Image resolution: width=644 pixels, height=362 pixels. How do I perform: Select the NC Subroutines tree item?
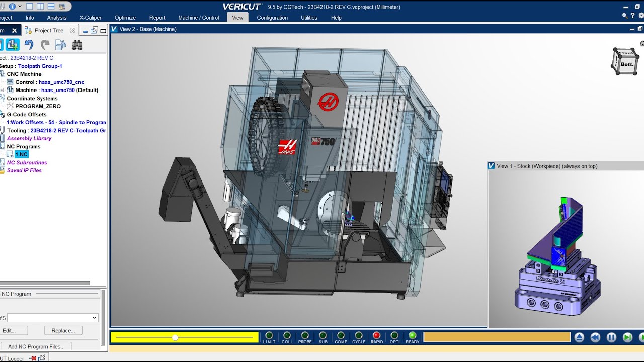(x=27, y=162)
